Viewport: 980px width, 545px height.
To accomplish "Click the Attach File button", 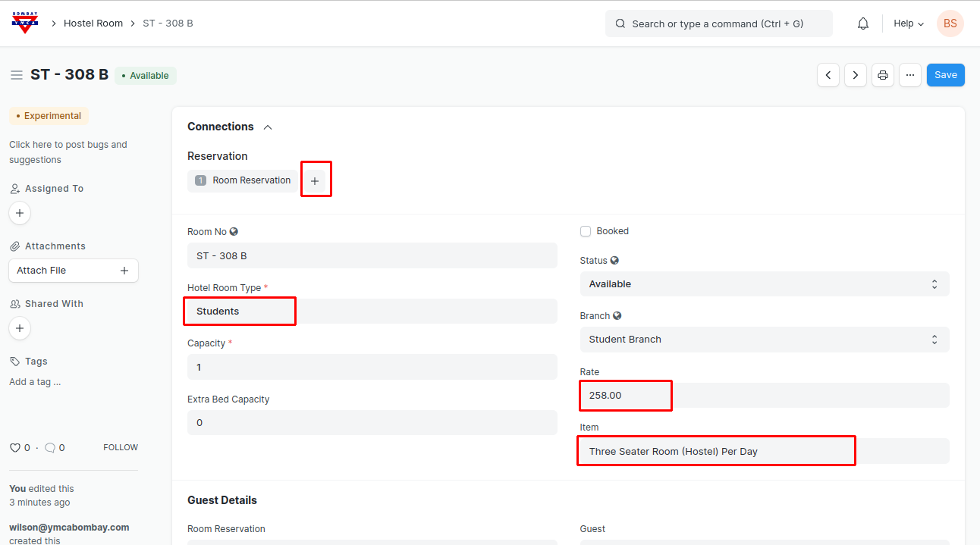I will (x=73, y=271).
